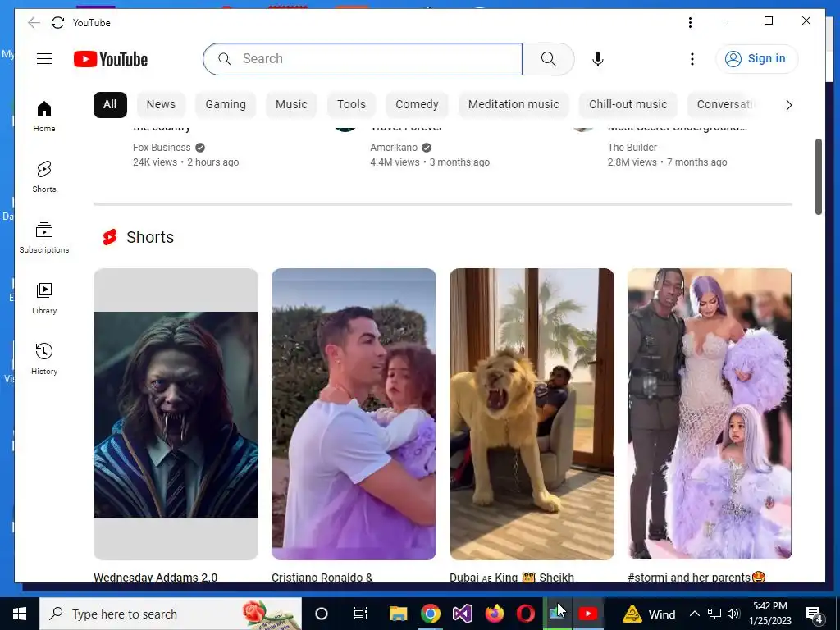
Task: Launch Google Chrome from taskbar
Action: click(430, 614)
